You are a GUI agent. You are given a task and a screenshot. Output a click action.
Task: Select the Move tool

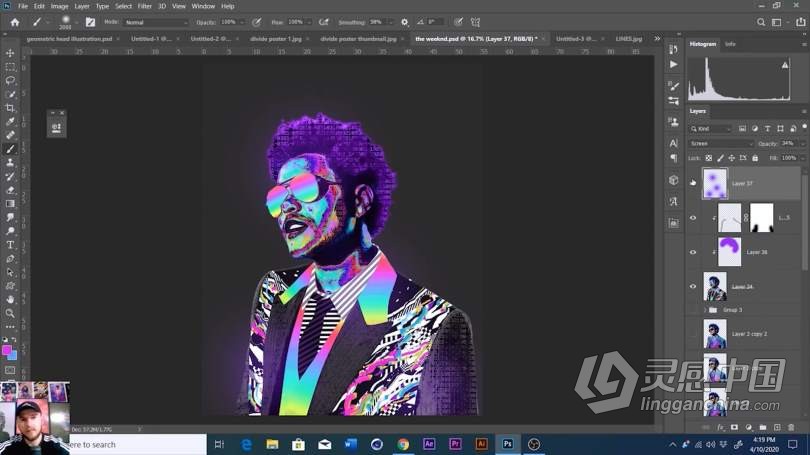pyautogui.click(x=10, y=53)
